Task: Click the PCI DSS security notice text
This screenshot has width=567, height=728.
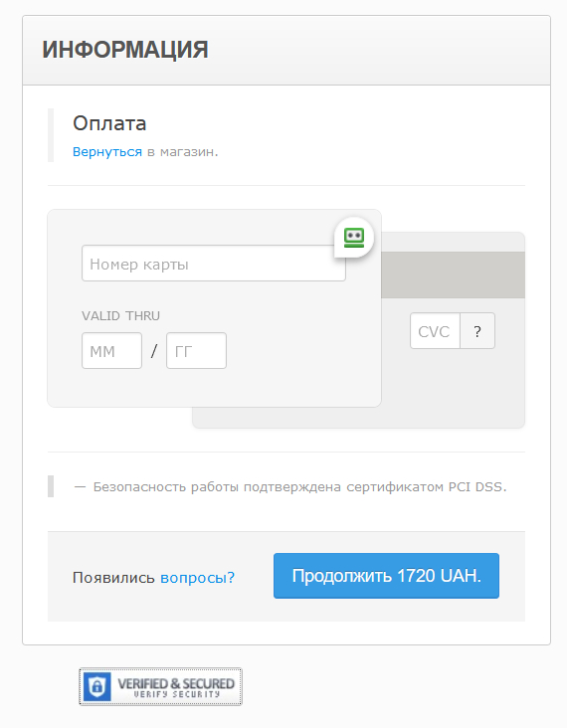Action: pos(300,487)
